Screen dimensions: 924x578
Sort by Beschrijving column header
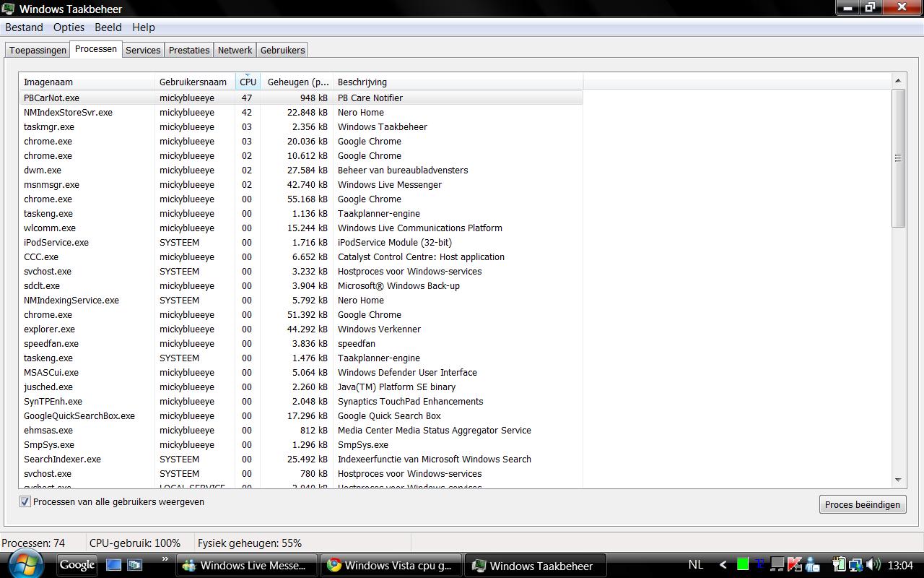(458, 82)
